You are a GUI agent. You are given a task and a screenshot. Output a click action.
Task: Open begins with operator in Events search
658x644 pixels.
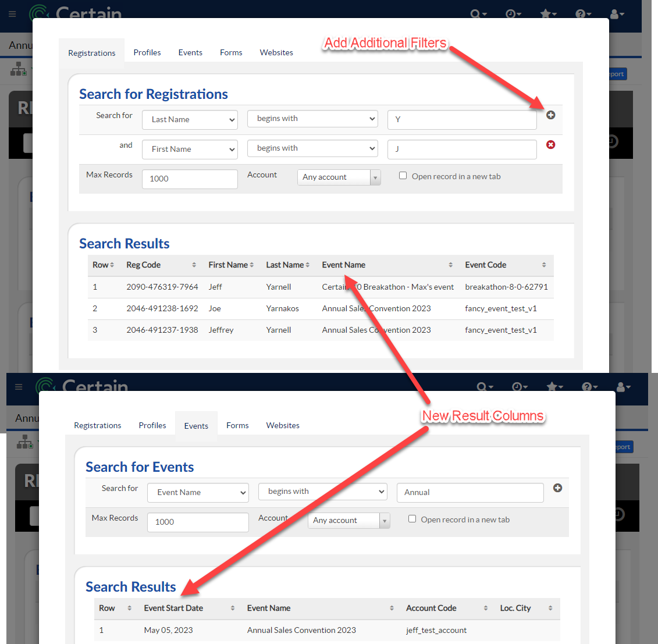pyautogui.click(x=322, y=491)
